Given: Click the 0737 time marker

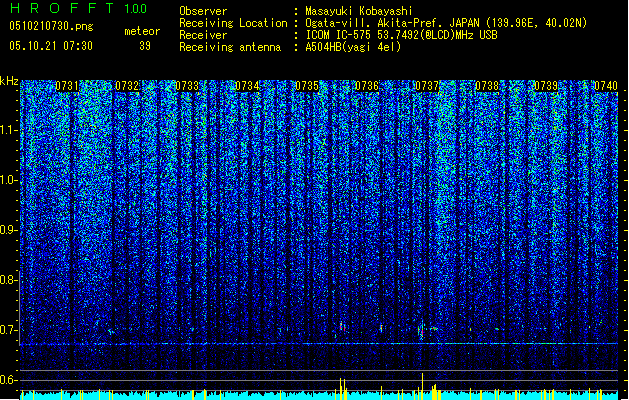Looking at the screenshot, I should coord(427,86).
